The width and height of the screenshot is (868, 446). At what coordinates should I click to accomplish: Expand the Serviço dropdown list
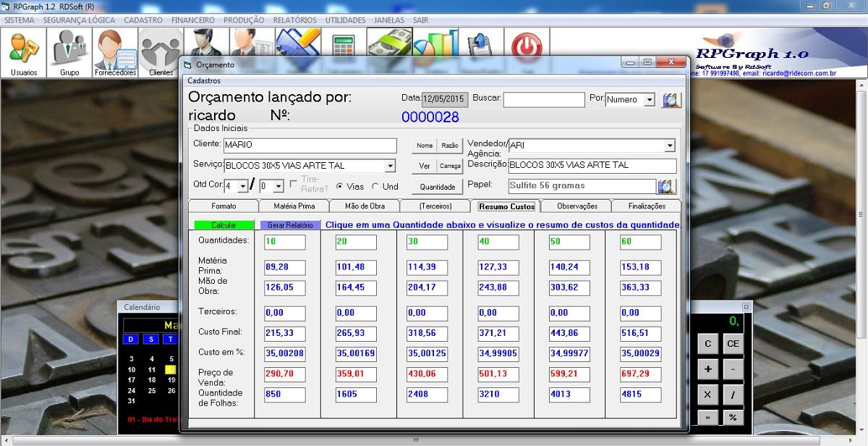[390, 166]
